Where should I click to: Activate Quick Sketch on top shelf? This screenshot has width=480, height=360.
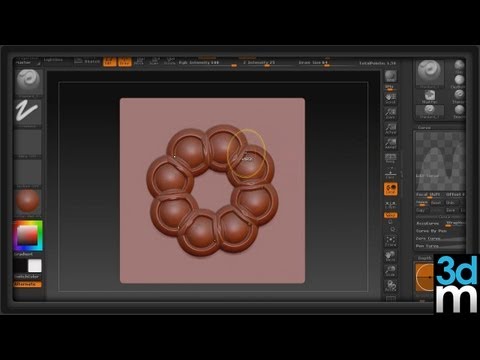click(x=87, y=61)
